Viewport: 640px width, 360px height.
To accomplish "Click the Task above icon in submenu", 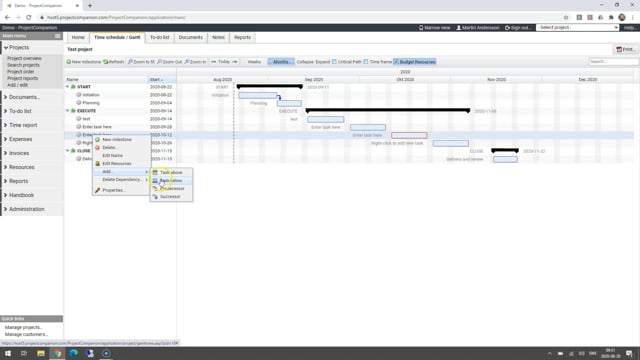I will pos(155,173).
